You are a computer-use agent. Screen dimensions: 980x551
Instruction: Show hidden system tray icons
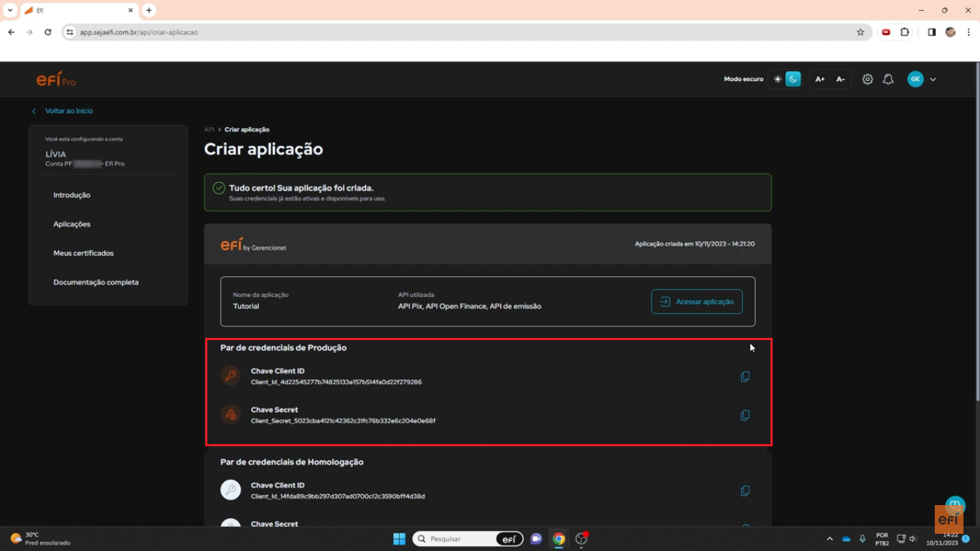click(x=830, y=539)
